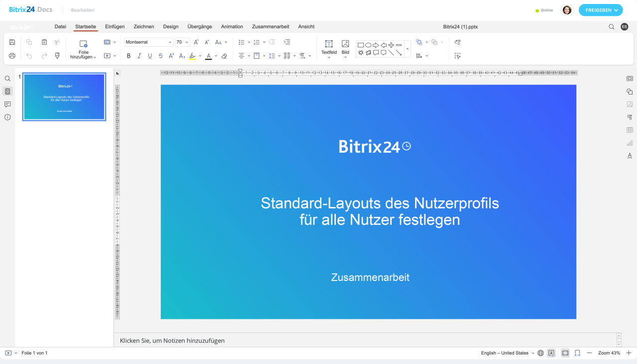Click the FREIGEBEN share button
The height and width of the screenshot is (364, 637).
coord(601,10)
